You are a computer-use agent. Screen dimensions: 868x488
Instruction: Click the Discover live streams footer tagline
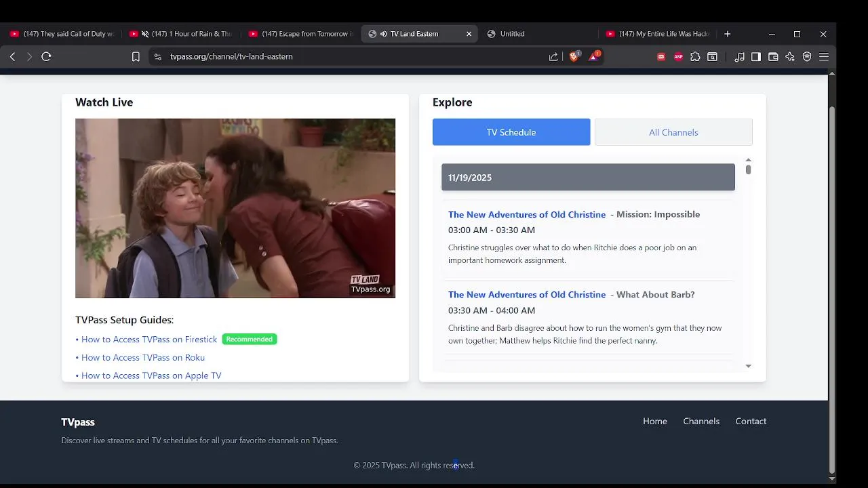(199, 441)
